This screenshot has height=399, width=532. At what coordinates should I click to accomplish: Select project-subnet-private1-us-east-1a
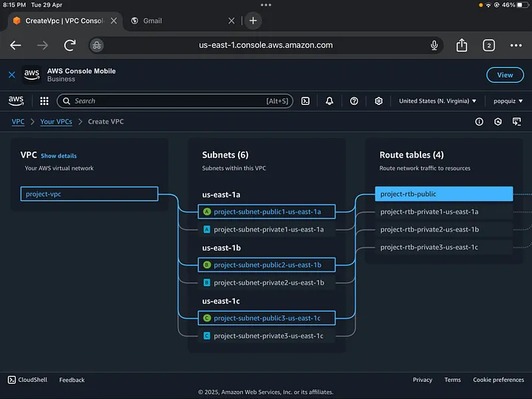(x=267, y=229)
